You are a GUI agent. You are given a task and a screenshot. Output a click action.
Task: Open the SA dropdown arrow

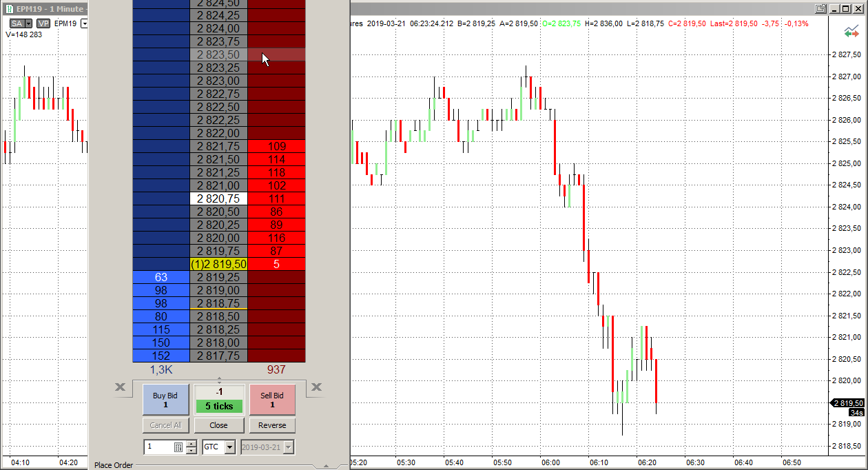30,23
